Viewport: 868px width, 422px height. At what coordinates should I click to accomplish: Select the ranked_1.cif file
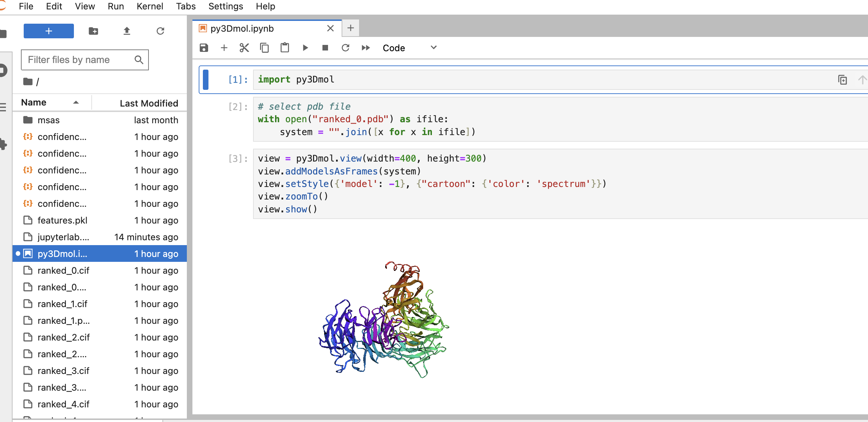100,304
